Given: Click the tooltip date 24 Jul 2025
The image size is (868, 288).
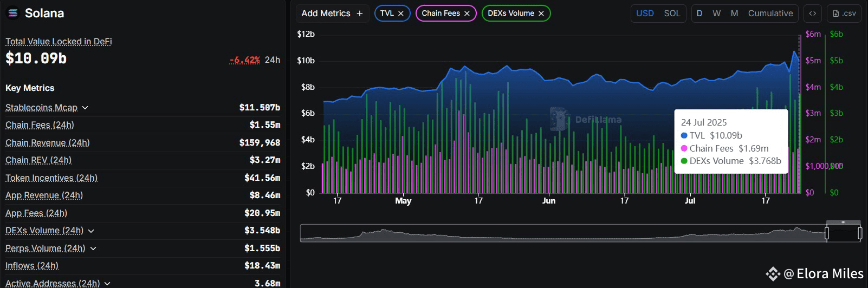Looking at the screenshot, I should pyautogui.click(x=704, y=122).
